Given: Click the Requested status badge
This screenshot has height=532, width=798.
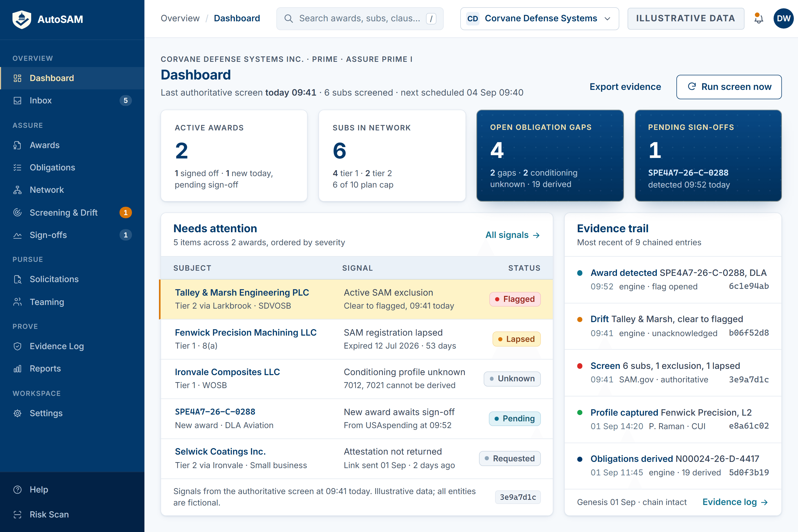Looking at the screenshot, I should click(x=510, y=459).
